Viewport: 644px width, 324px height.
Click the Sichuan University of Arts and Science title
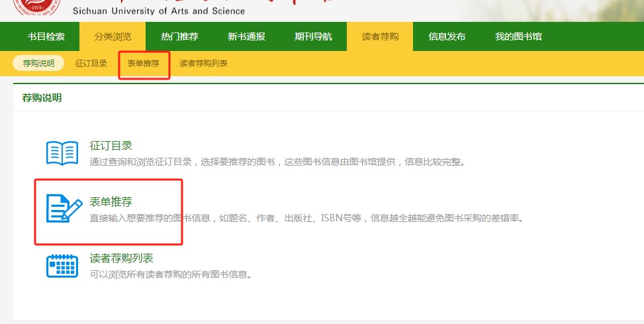coord(159,11)
